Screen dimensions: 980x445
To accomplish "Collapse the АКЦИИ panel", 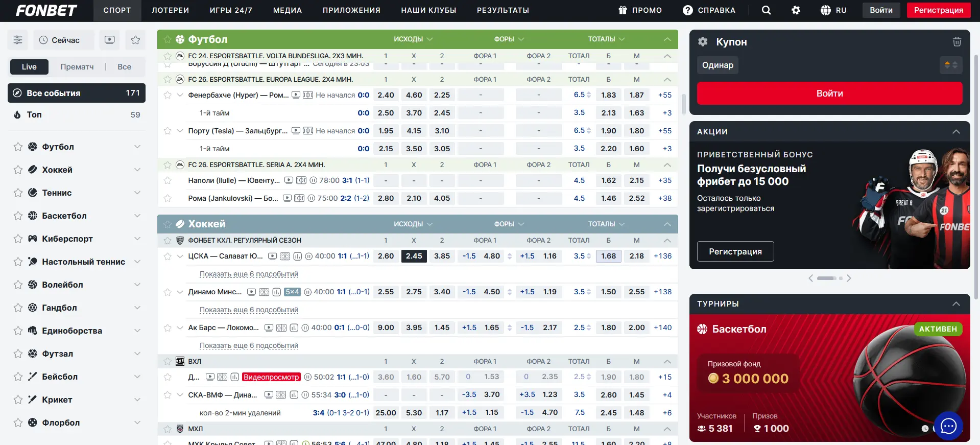I will pos(956,131).
